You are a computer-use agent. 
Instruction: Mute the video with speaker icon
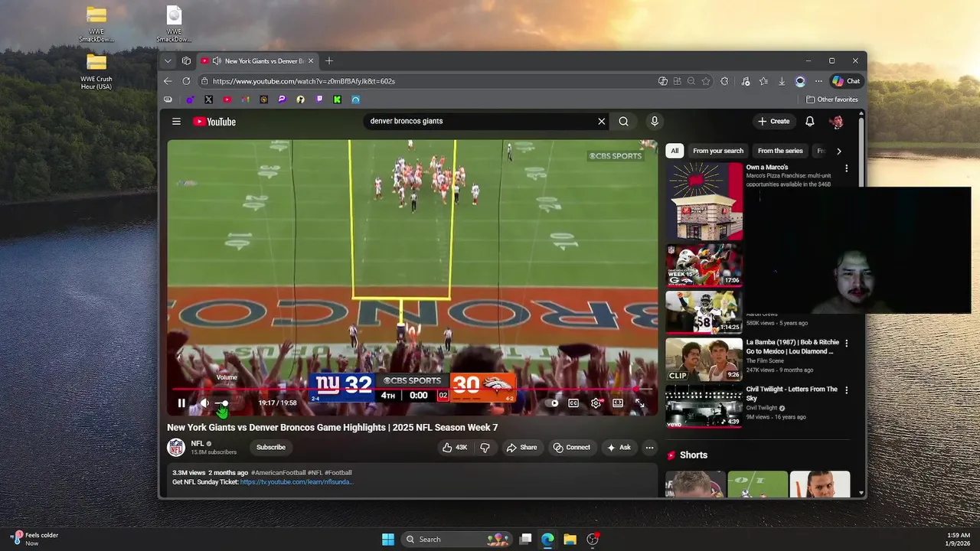(x=204, y=403)
